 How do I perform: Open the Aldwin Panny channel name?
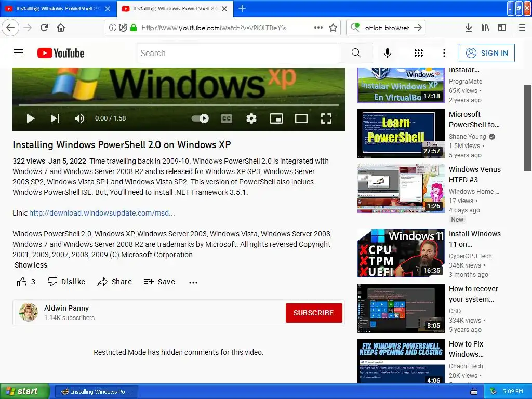coord(66,308)
